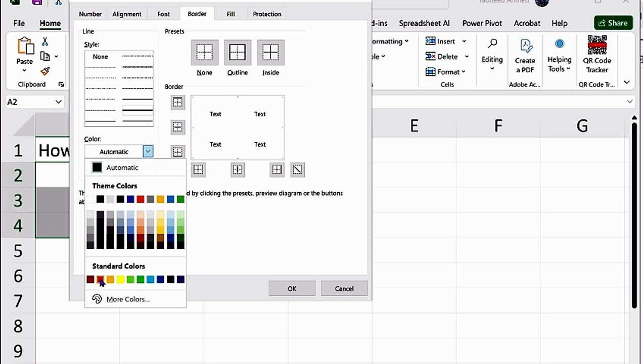Open the Power Pivot ribbon tab
Screen dimensions: 643x364
coord(482,23)
